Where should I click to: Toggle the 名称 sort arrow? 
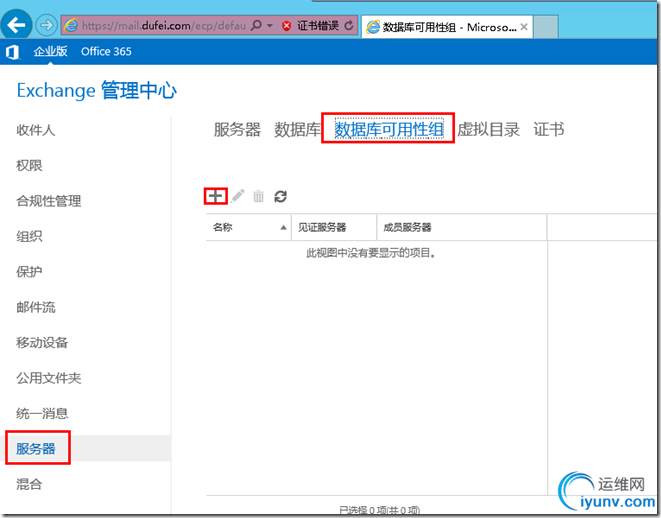[283, 228]
